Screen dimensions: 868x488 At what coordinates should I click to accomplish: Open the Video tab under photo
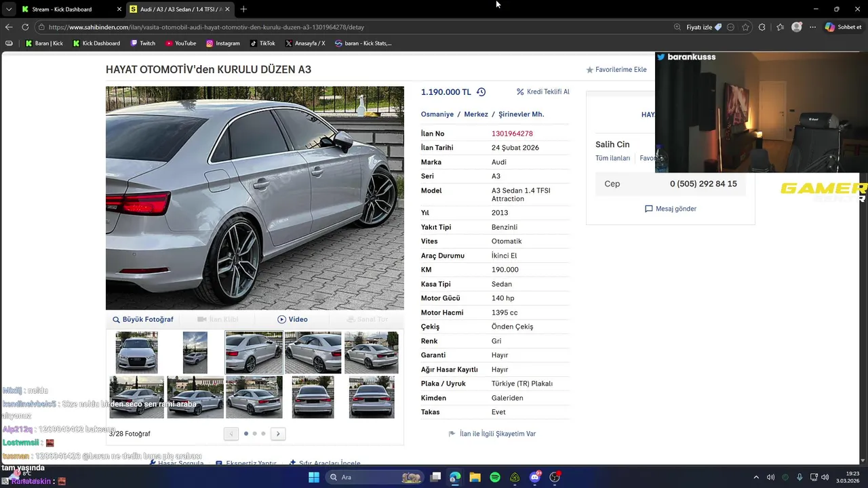coord(292,319)
